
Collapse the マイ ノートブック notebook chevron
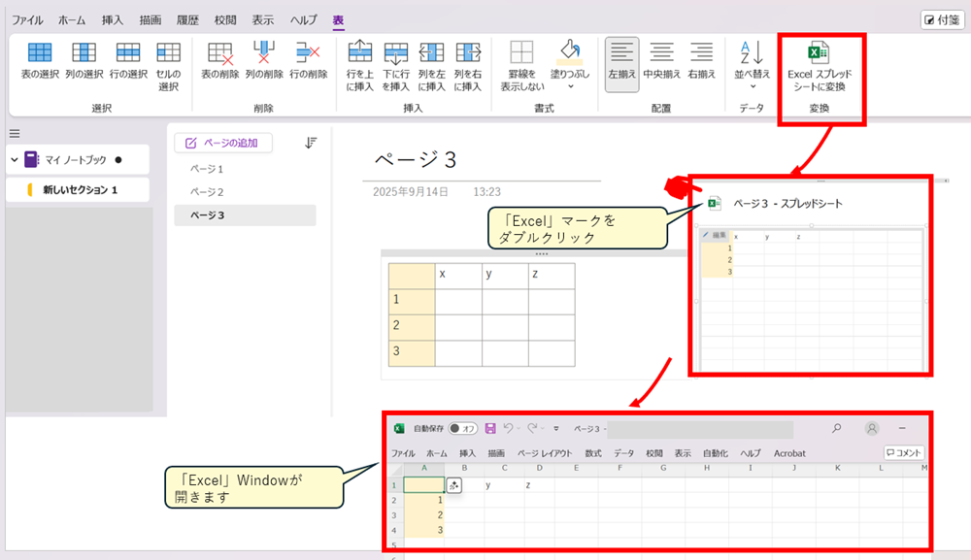click(15, 159)
